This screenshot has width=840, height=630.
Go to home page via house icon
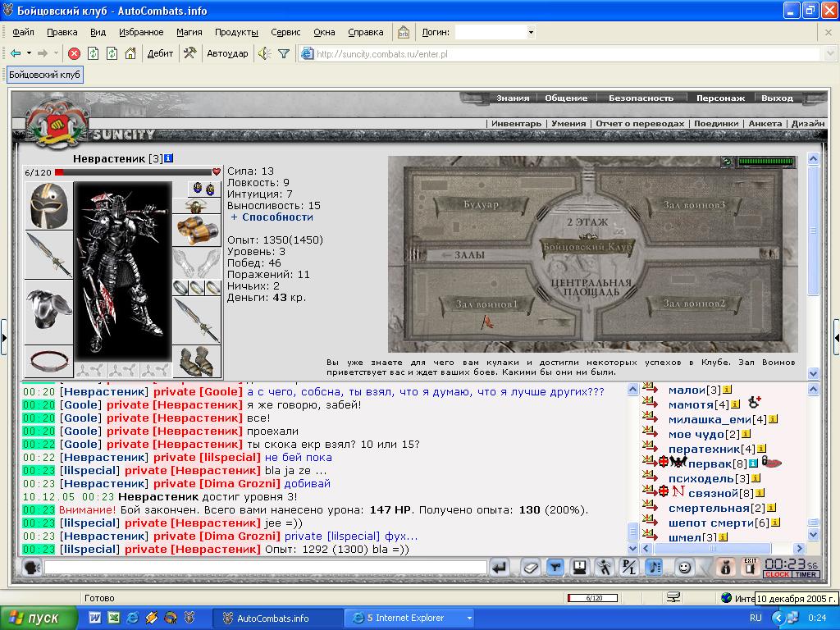130,53
